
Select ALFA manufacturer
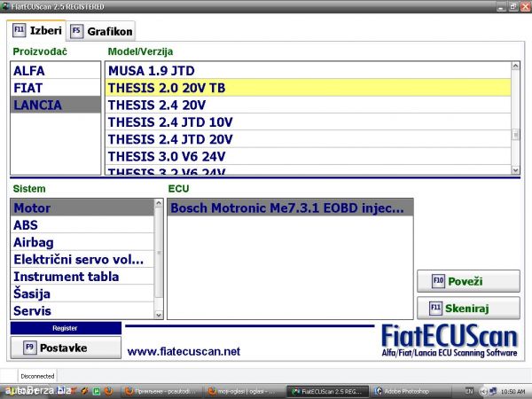point(56,71)
